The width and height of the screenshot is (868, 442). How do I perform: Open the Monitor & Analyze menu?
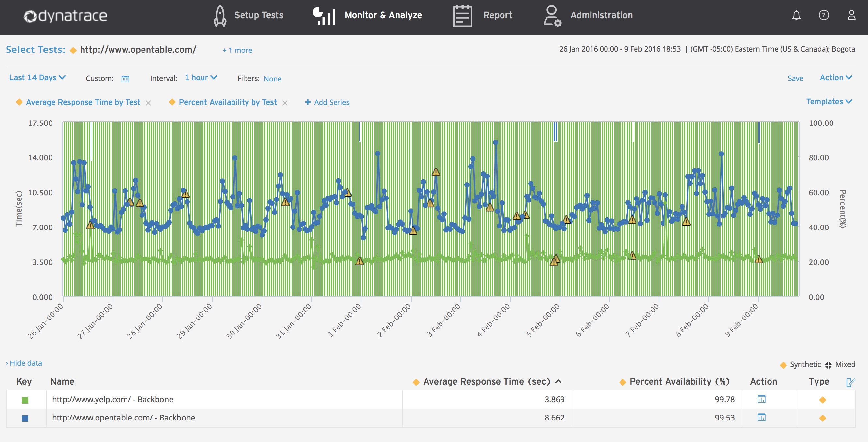click(x=383, y=15)
